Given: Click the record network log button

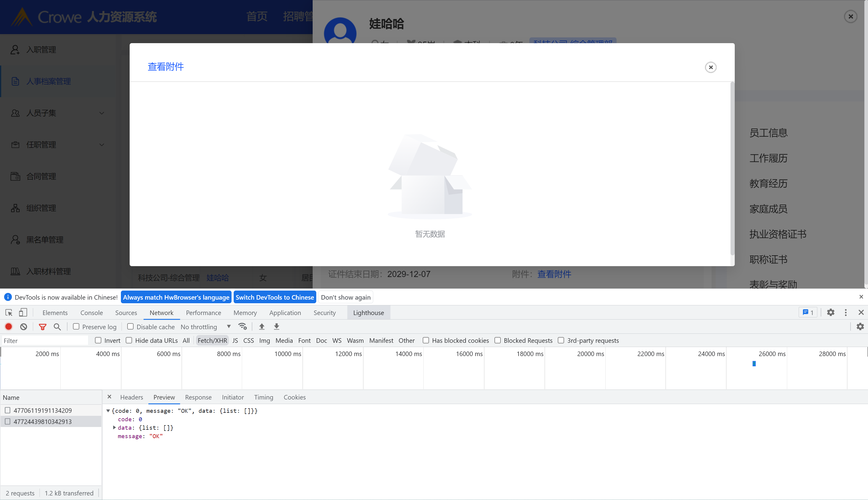Looking at the screenshot, I should click(8, 326).
